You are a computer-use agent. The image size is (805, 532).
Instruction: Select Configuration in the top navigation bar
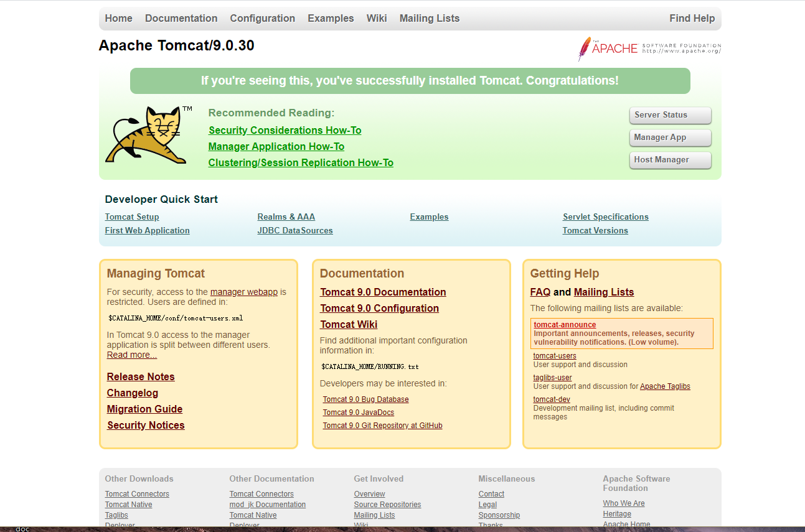pyautogui.click(x=262, y=19)
